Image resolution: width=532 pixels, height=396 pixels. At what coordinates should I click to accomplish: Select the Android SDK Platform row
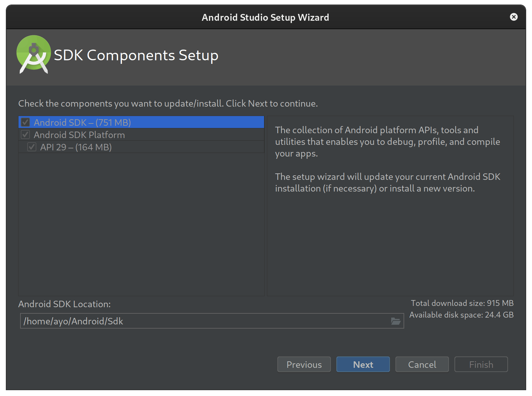[141, 135]
